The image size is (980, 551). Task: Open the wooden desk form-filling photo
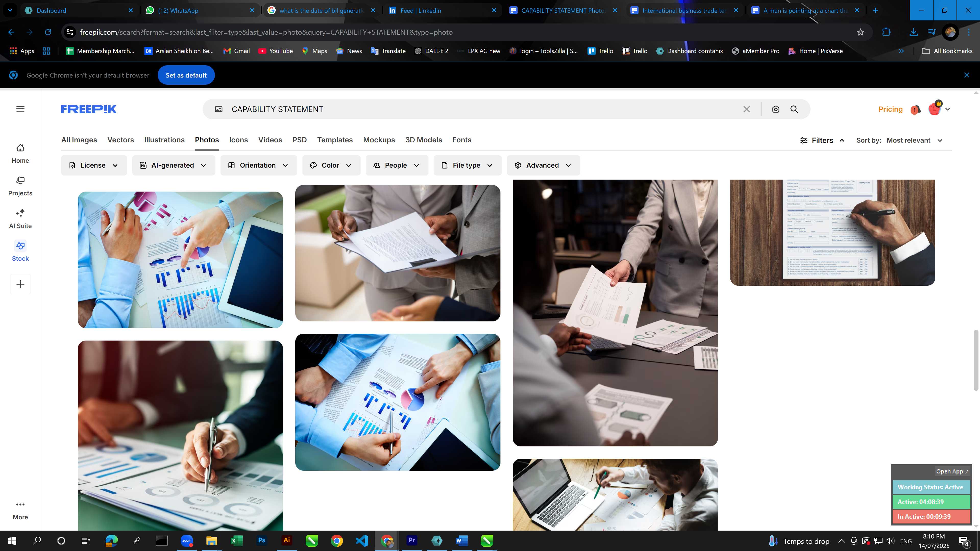[832, 232]
